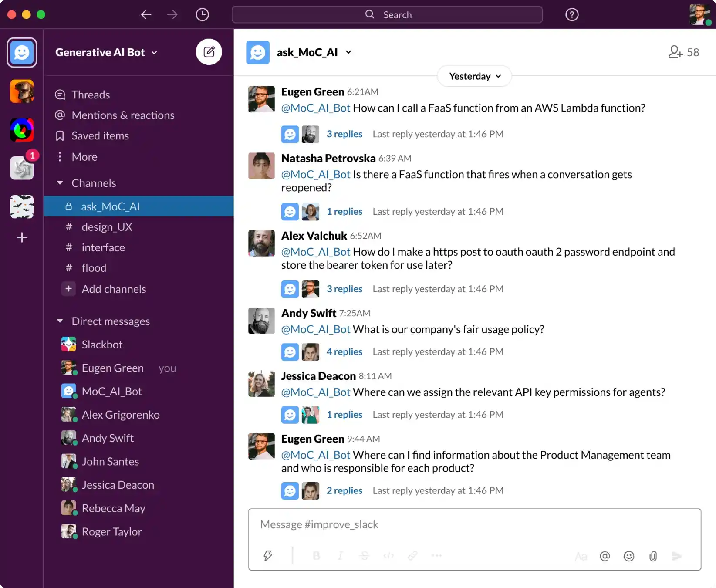Toggle italic formatting in message composer
Viewport: 716px width, 588px height.
click(341, 556)
